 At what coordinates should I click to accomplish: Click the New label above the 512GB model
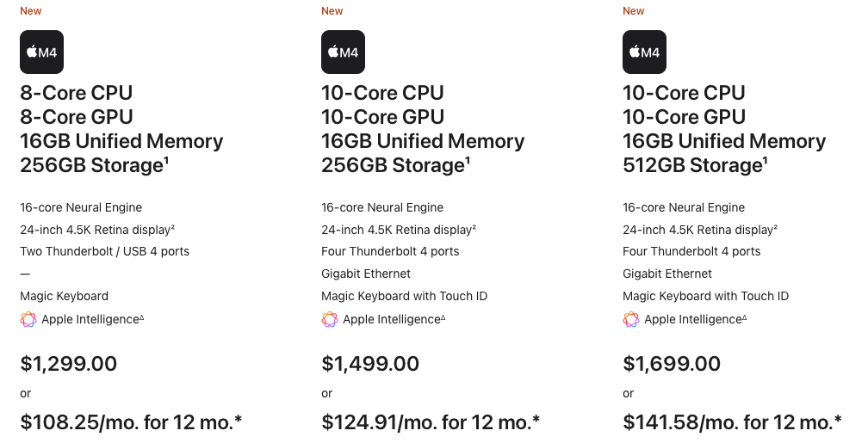click(634, 11)
